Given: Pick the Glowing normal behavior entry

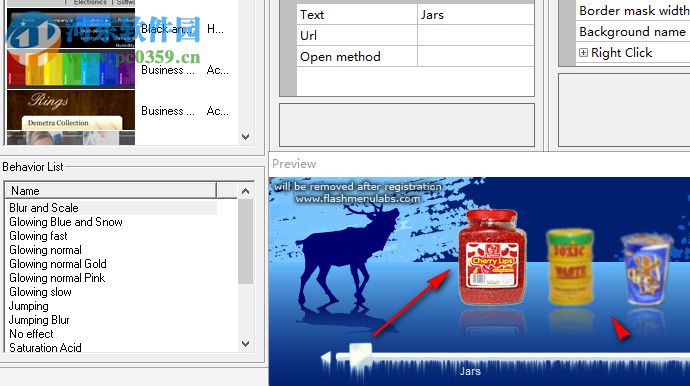Looking at the screenshot, I should coord(45,250).
